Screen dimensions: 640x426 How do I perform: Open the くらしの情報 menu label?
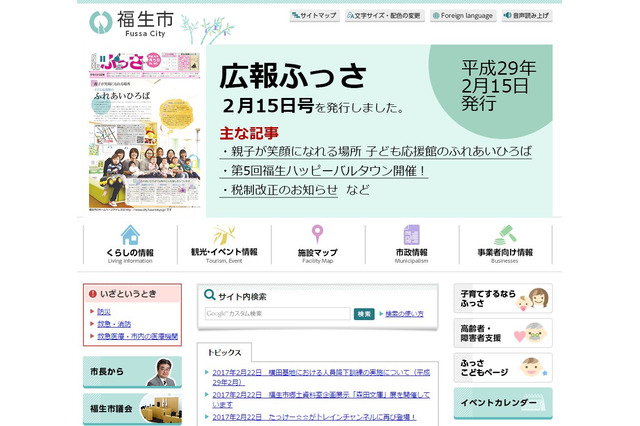pyautogui.click(x=130, y=253)
